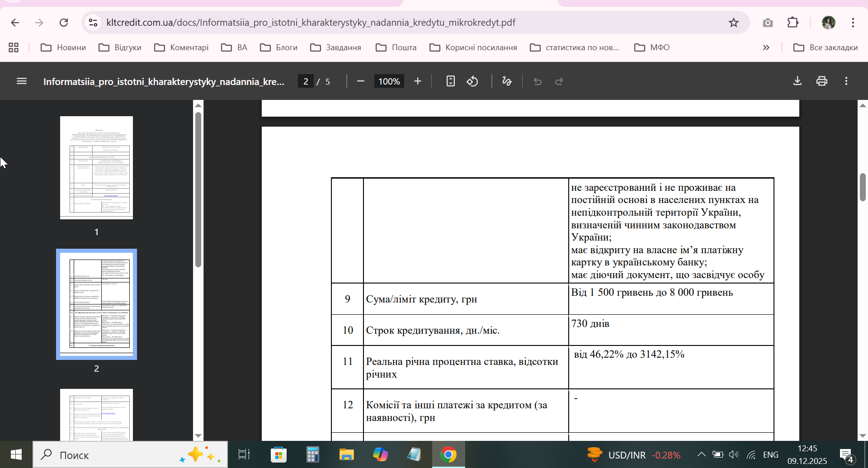This screenshot has height=468, width=868.
Task: Expand hidden bookmarks with double chevron
Action: pyautogui.click(x=766, y=47)
